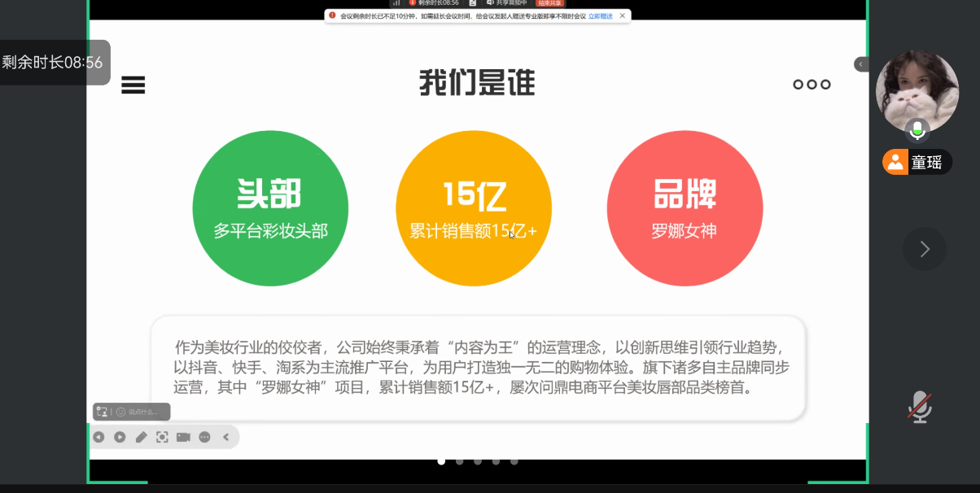
Task: Go to previous slide with back arrow
Action: point(98,437)
